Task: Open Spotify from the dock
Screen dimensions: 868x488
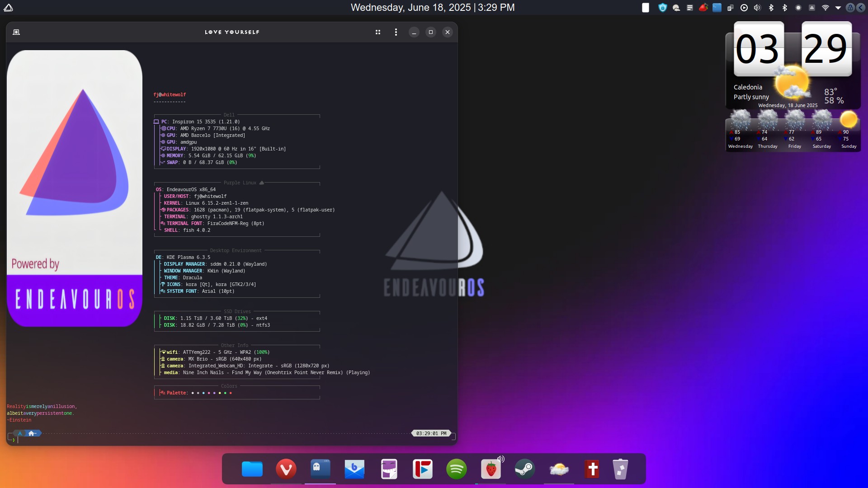Action: (x=457, y=469)
